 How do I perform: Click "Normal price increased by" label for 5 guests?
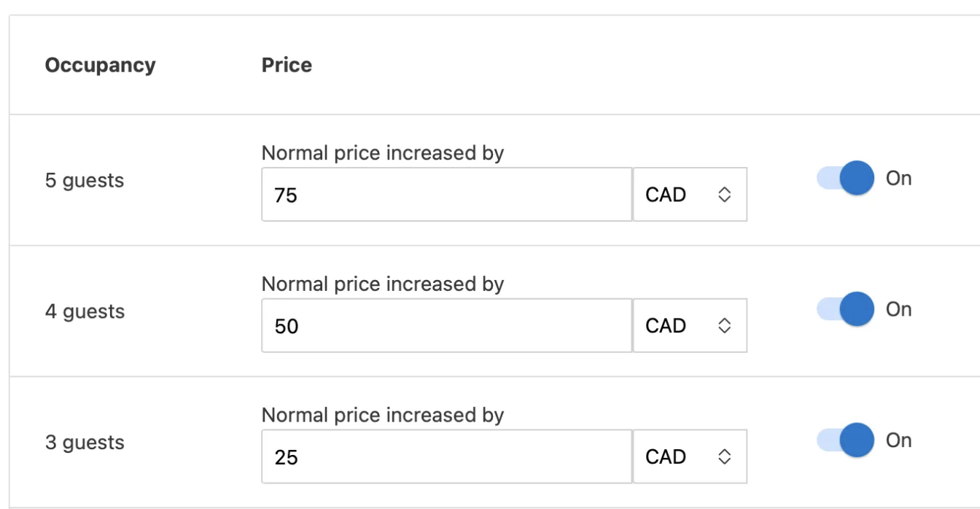click(x=383, y=153)
